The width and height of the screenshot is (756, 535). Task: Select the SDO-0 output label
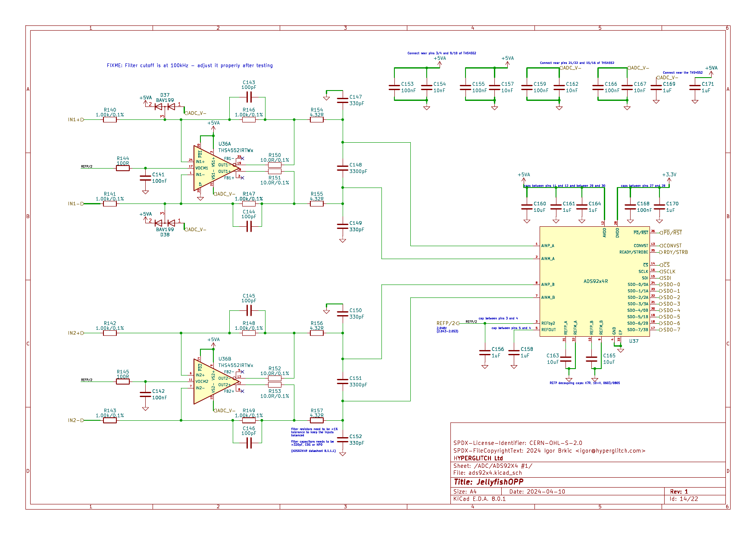671,285
